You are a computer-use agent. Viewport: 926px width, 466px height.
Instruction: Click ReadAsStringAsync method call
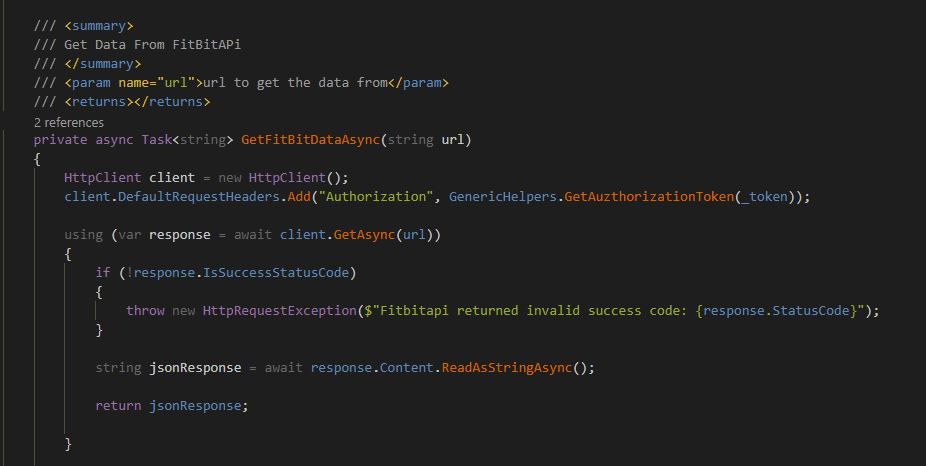pos(507,367)
